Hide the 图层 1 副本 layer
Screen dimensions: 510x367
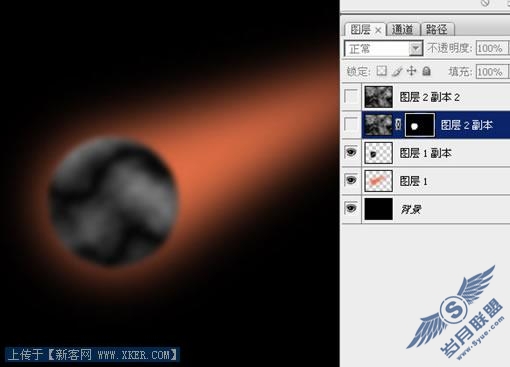point(351,152)
